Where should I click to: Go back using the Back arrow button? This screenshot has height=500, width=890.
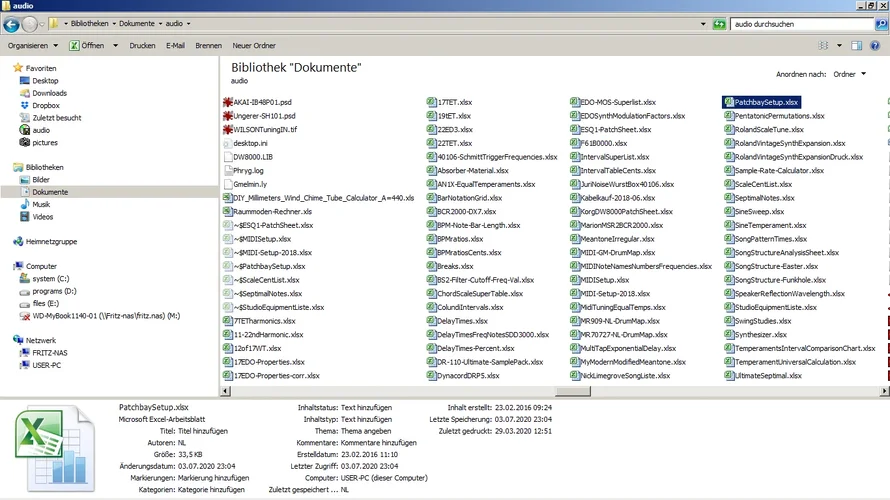pyautogui.click(x=11, y=24)
